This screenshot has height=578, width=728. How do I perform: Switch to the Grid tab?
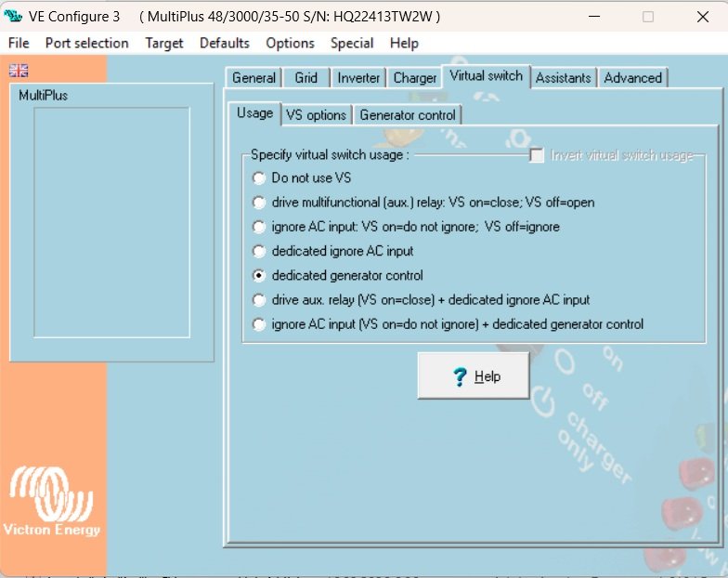[x=306, y=78]
